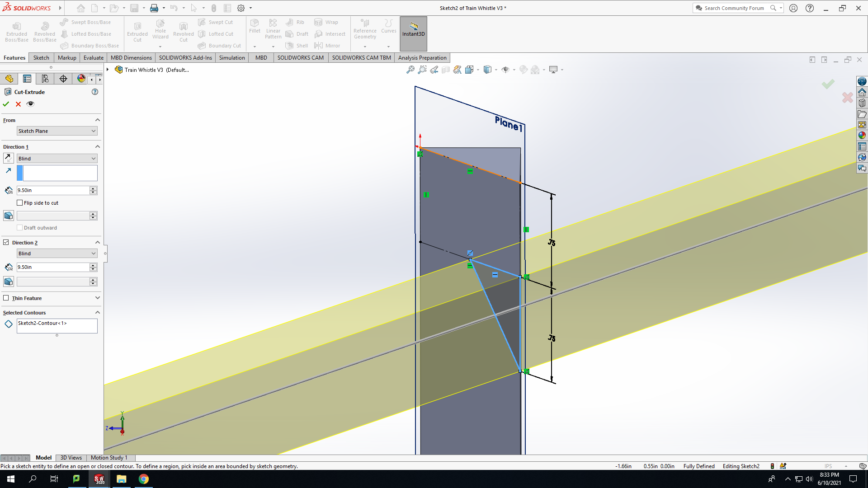Switch to the Sketch tab
Viewport: 868px width, 488px height.
[41, 57]
